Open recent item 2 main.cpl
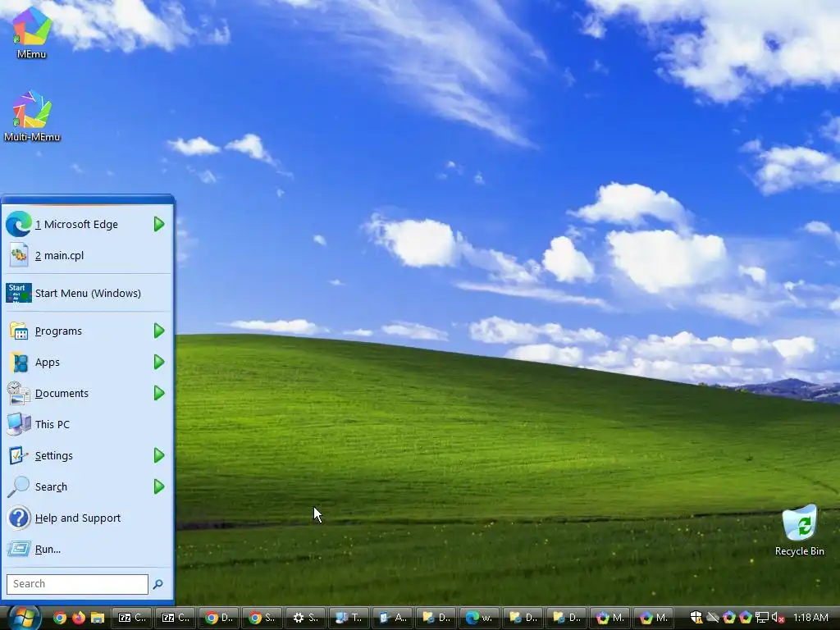 point(87,256)
